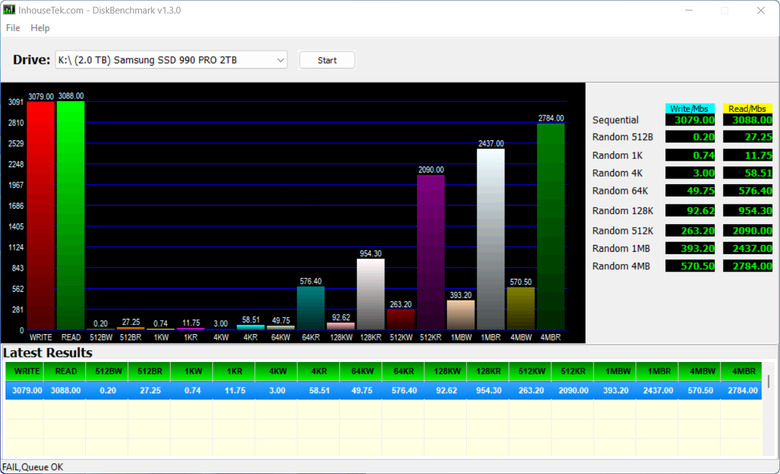Select Random 4K write value 3.00
Image resolution: width=780 pixels, height=474 pixels.
coord(690,173)
